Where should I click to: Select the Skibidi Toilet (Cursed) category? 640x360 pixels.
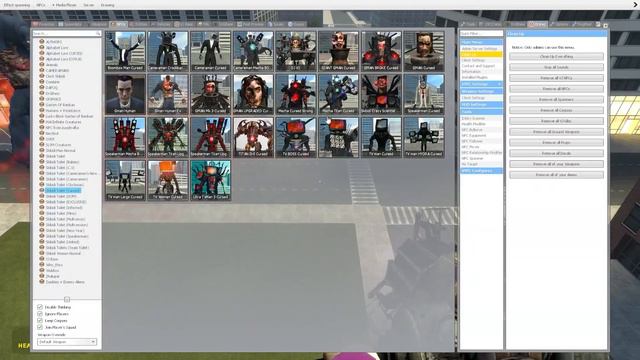pos(63,191)
